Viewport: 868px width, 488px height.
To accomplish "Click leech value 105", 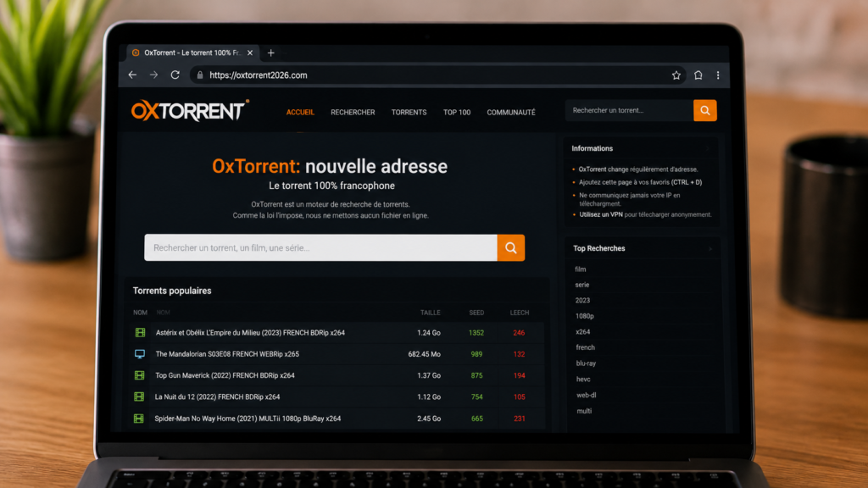I will coord(520,397).
